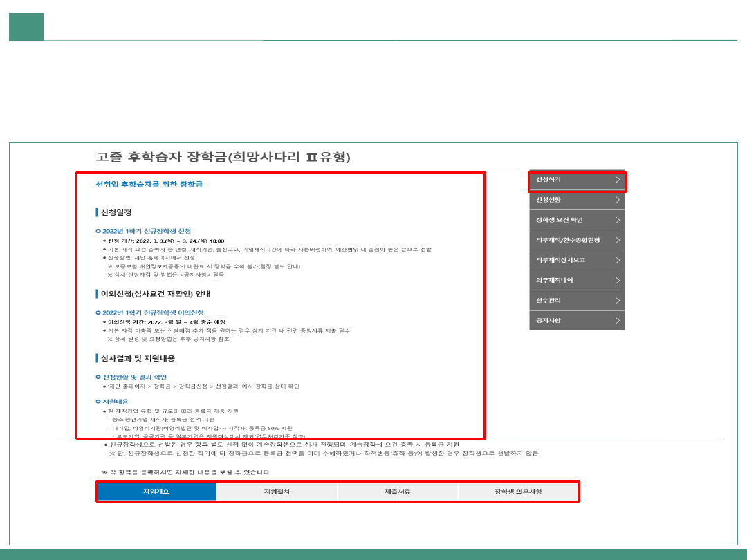The width and height of the screenshot is (747, 560).
Task: Click the 선취업 후학습자를 위한 장학금 subtitle
Action: pos(149,185)
